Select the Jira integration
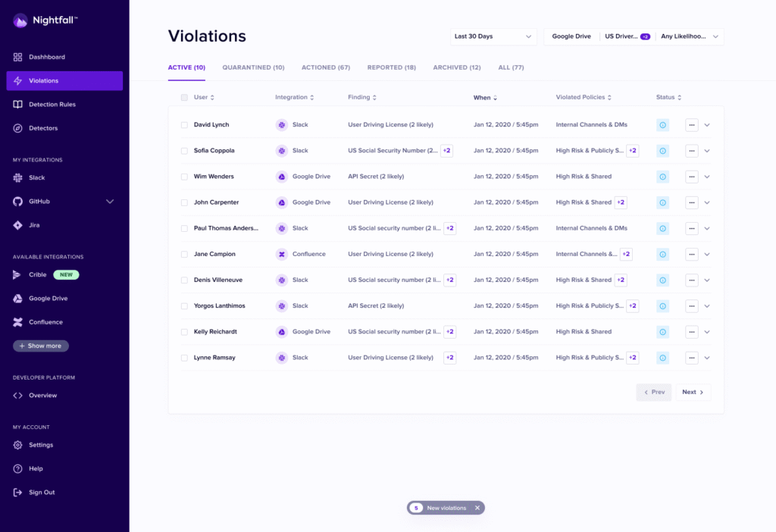This screenshot has height=532, width=776. coord(34,225)
